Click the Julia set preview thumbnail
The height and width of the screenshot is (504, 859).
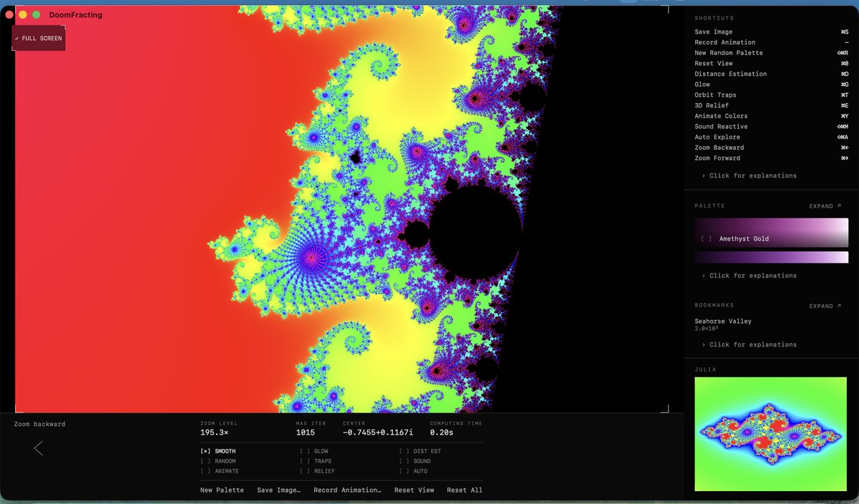(x=772, y=435)
